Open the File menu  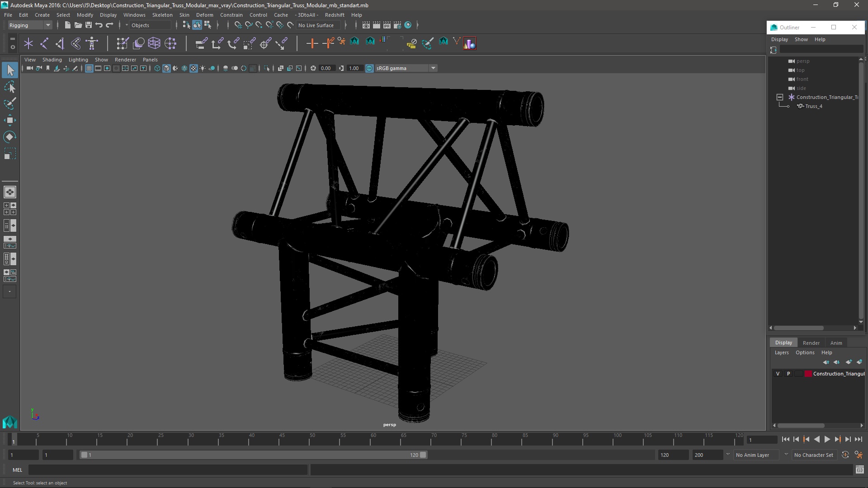pyautogui.click(x=8, y=15)
